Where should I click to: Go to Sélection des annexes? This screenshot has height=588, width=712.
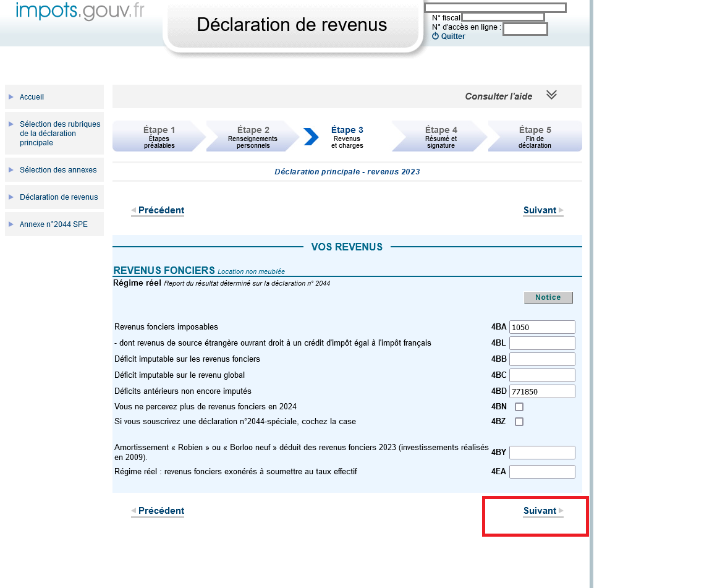point(58,170)
